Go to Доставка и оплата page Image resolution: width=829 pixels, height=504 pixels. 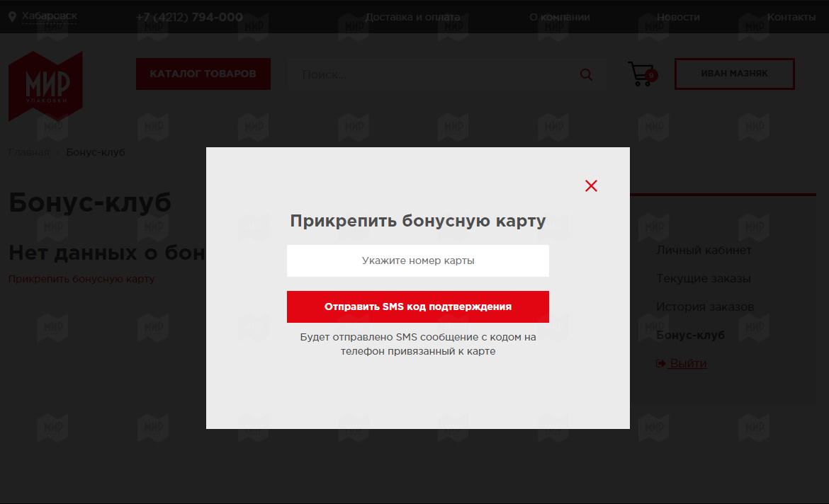(x=413, y=17)
